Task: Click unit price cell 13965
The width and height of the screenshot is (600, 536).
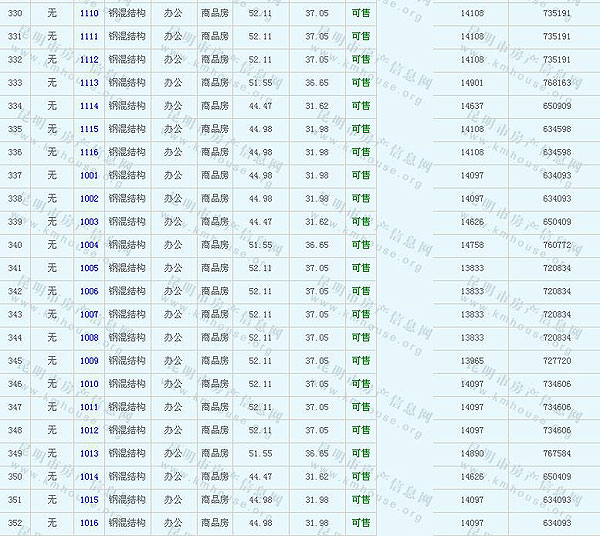Action: click(472, 361)
